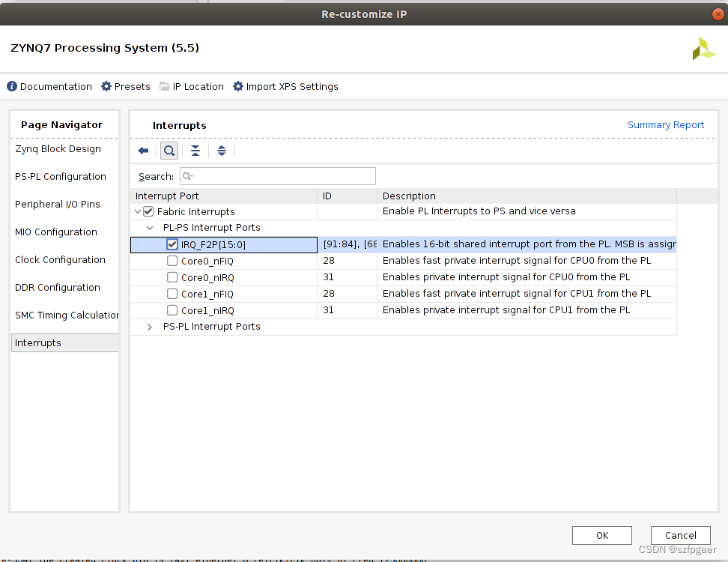The width and height of the screenshot is (728, 562).
Task: Toggle the search magnifier toolbar icon
Action: (x=169, y=151)
